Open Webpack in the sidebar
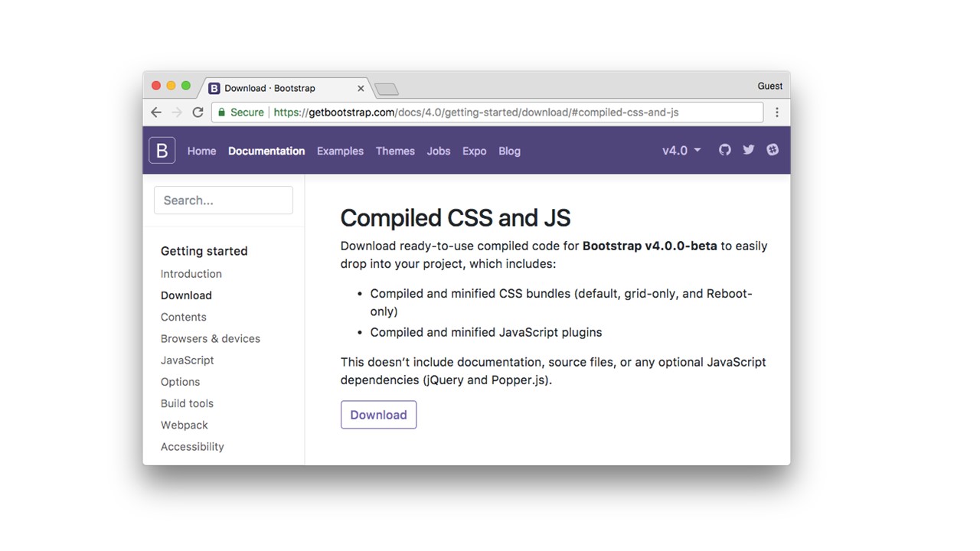980x551 pixels. click(x=184, y=425)
